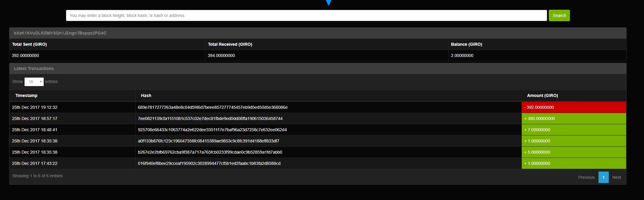Select Total Received value 394.00000000

[221, 55]
